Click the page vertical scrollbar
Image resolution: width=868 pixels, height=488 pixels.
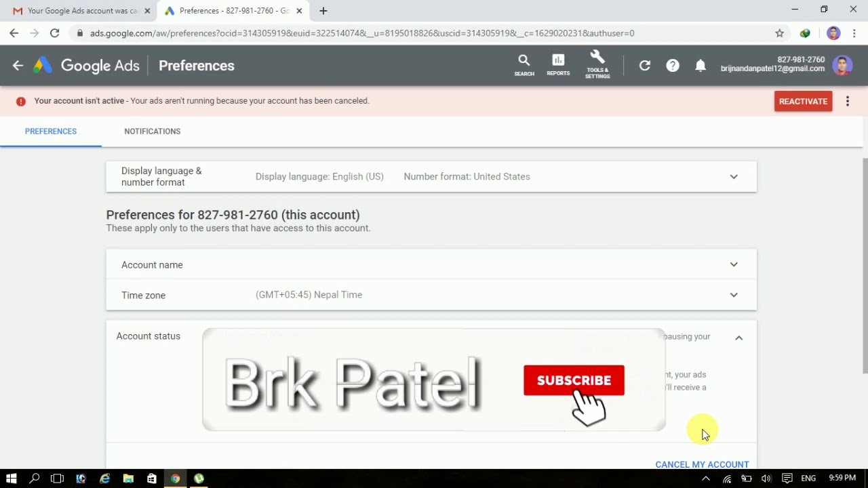(x=865, y=264)
